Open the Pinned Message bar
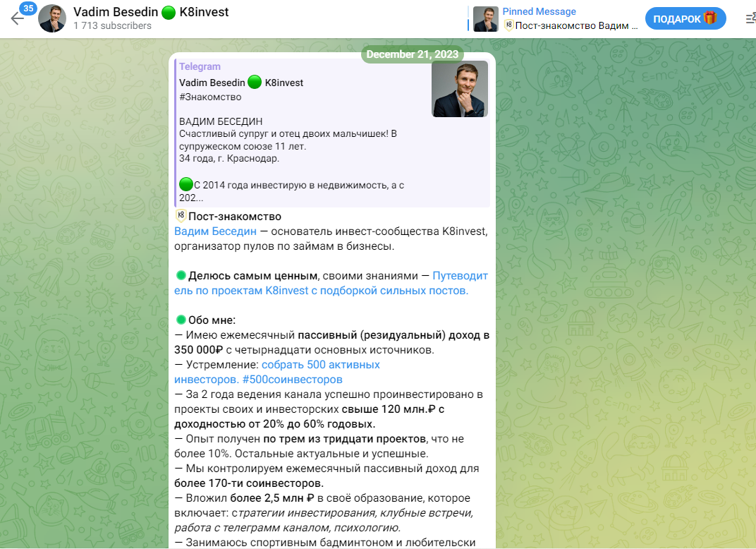756x549 pixels. [x=553, y=19]
